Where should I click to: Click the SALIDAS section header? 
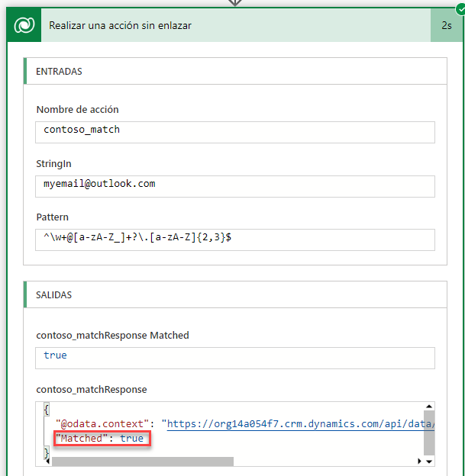[x=235, y=294]
